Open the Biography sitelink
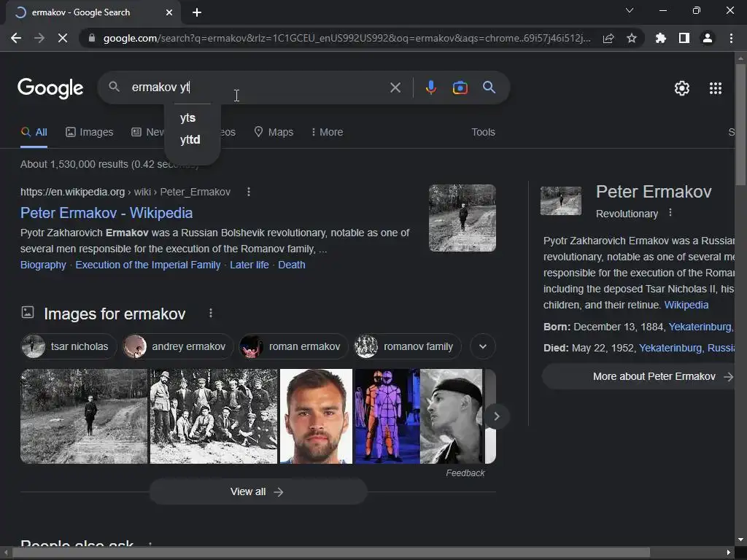The image size is (747, 560). click(43, 265)
